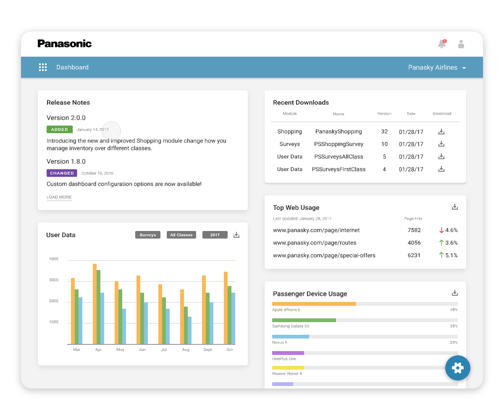Screen dimensions: 504x420
Task: Download the Passenger Device Usage data
Action: [454, 293]
